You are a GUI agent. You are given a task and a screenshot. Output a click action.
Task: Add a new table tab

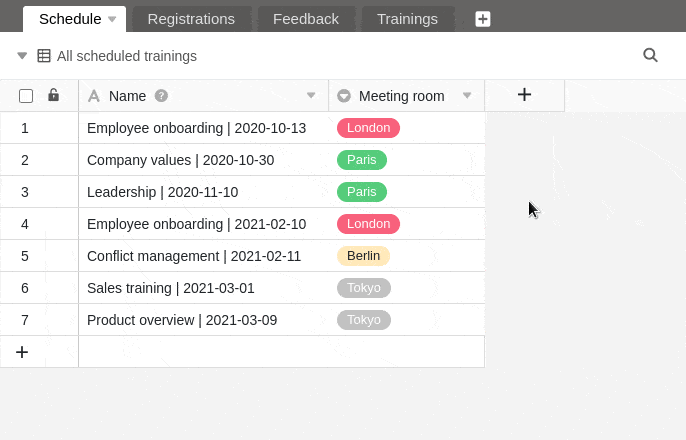(483, 19)
